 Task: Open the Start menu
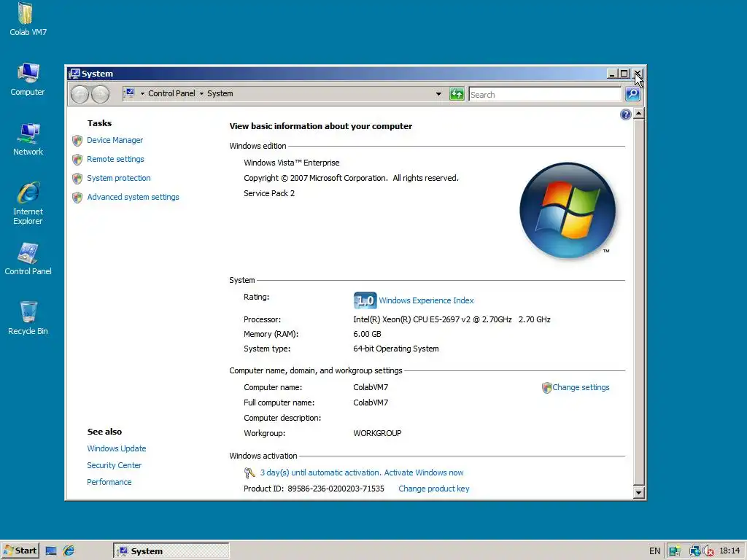[x=20, y=551]
